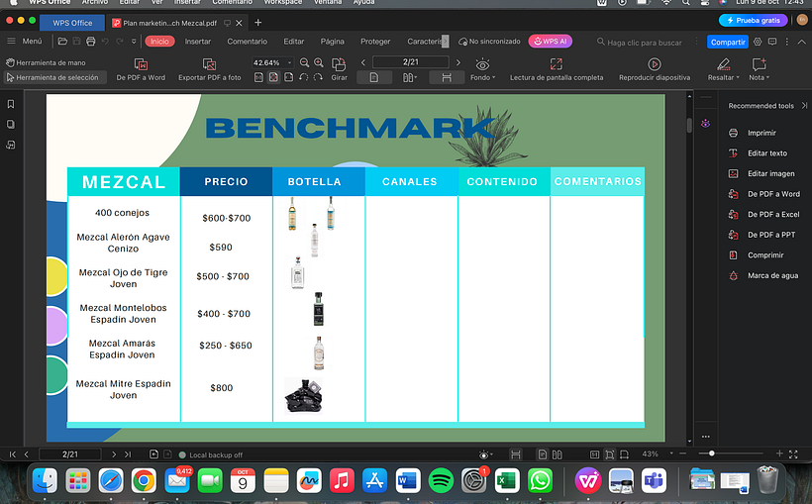Click the Compartir button
The image size is (812, 504).
(x=728, y=42)
